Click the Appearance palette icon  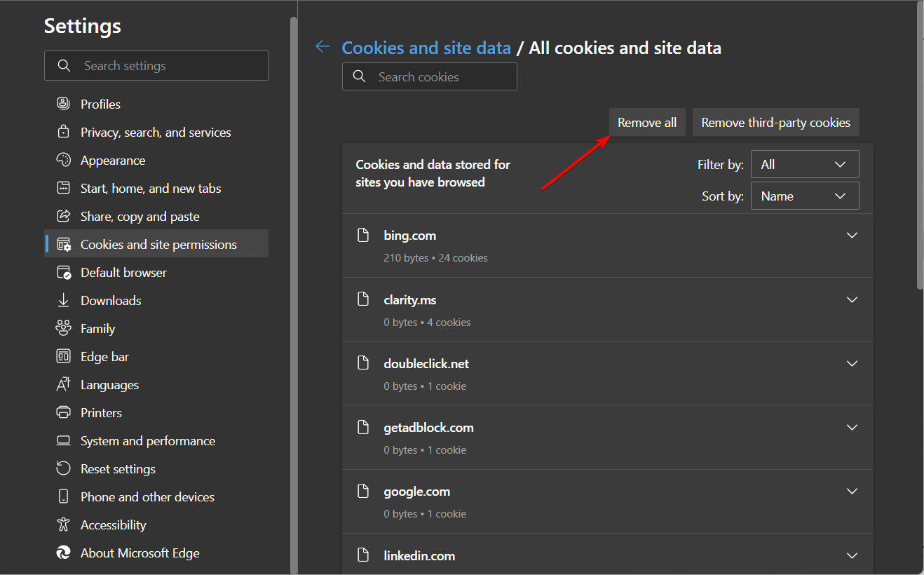[64, 160]
